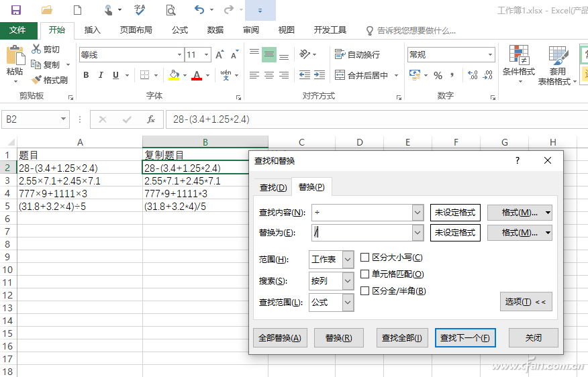Toggle Underline formatting

[116, 75]
